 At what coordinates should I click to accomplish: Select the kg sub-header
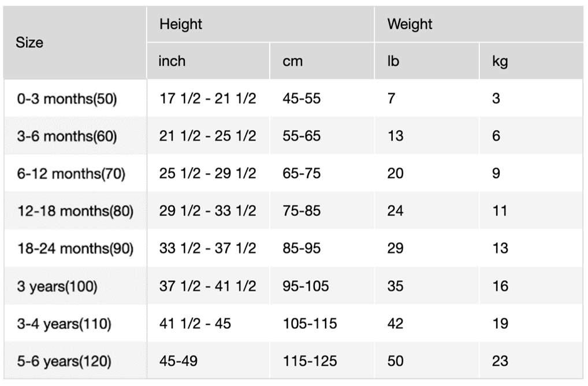[x=500, y=61]
